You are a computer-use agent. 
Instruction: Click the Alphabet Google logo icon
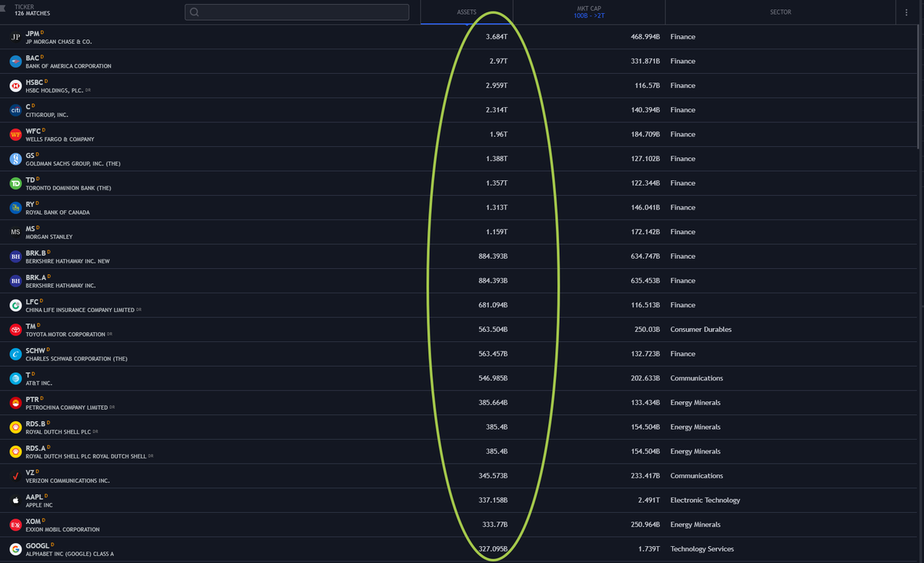pos(15,549)
